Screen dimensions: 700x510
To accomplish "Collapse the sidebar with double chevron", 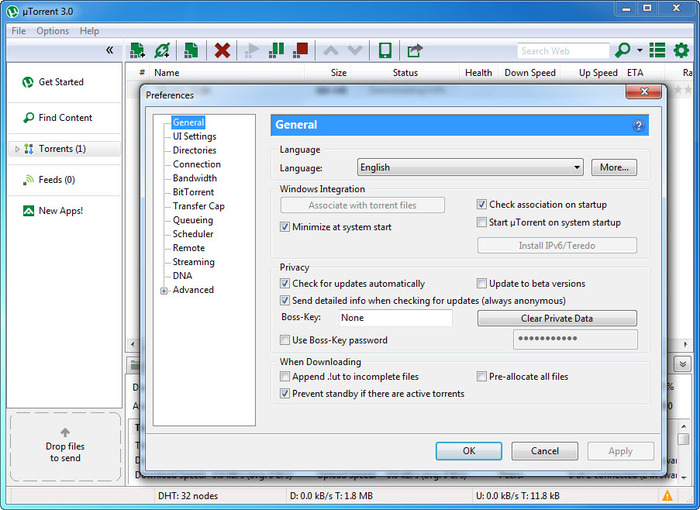I will click(109, 50).
